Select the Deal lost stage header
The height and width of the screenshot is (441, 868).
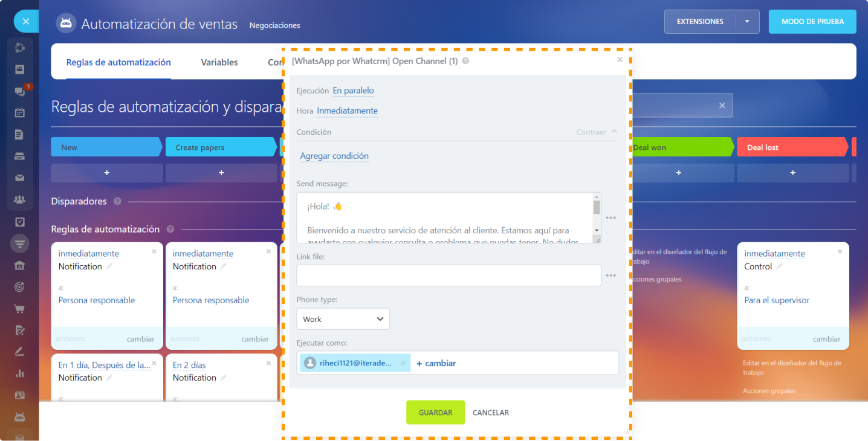(792, 147)
